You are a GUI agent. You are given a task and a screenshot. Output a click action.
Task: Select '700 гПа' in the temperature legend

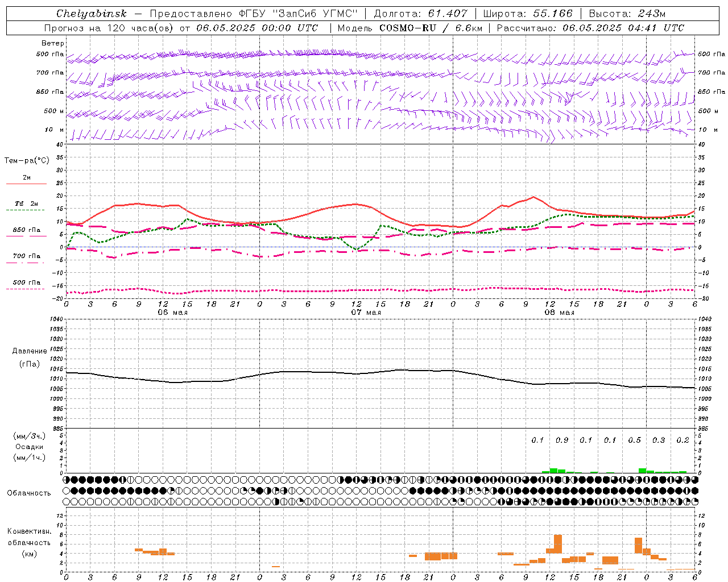27,256
